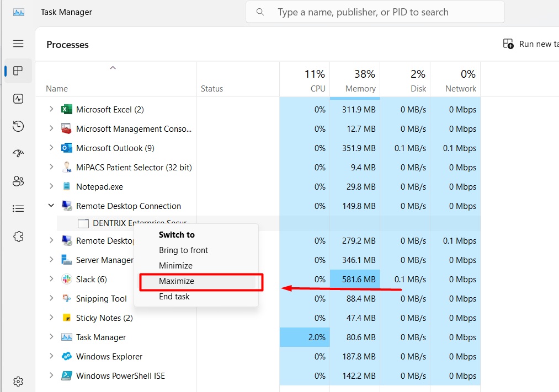Select the Windows Explorer memory 187.8 MB
This screenshot has width=559, height=392.
point(359,356)
